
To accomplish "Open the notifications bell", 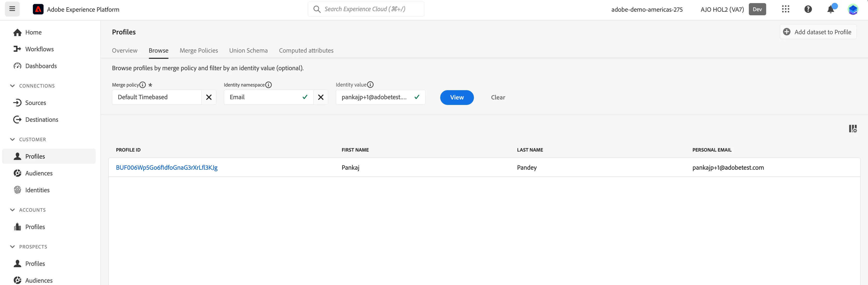I will 831,9.
